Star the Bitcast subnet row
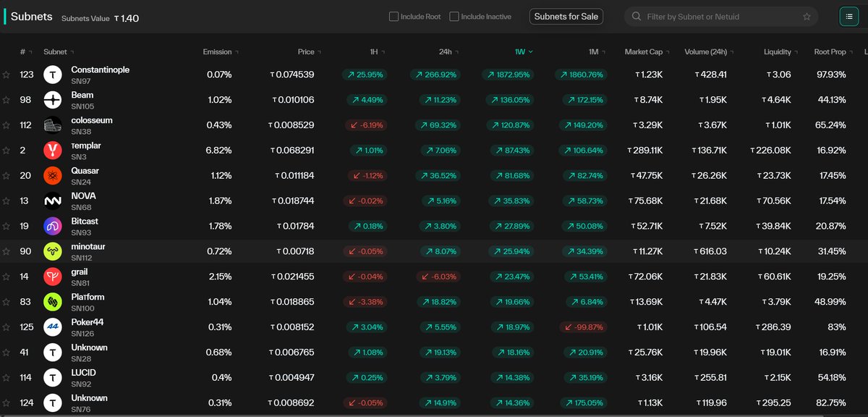 (x=6, y=227)
